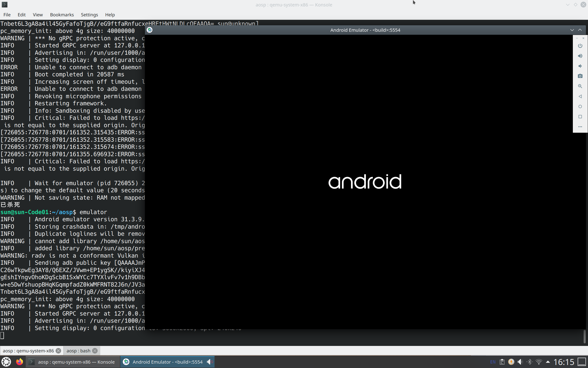588x368 pixels.
Task: Minimize the emulator side toolbar
Action: 577,38
